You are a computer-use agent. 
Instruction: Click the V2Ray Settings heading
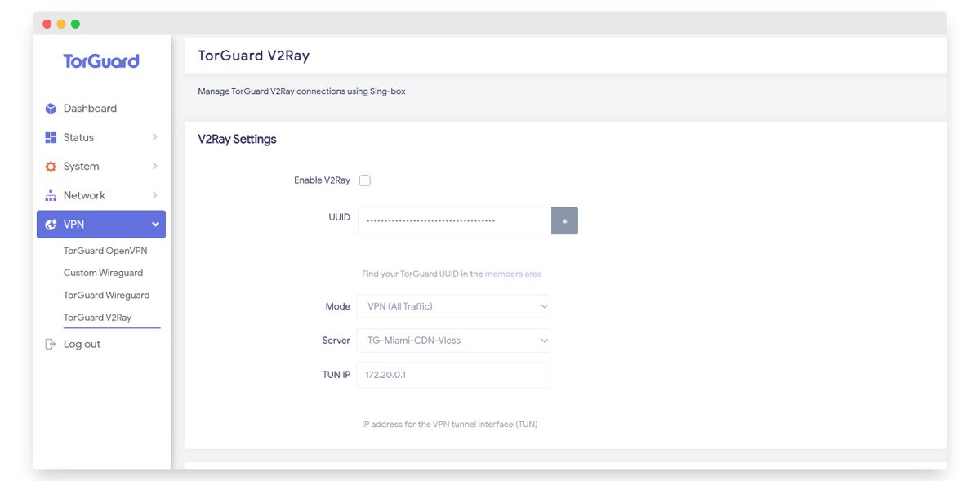coord(237,140)
